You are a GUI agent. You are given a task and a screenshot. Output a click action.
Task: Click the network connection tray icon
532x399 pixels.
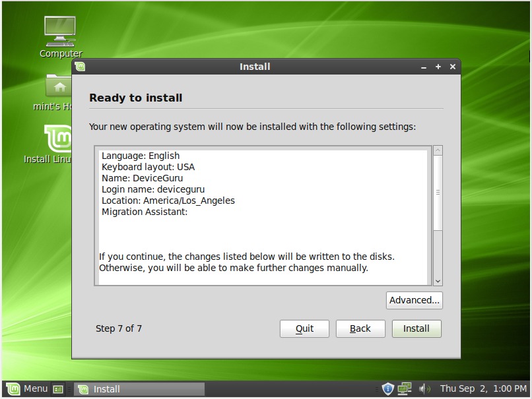click(x=405, y=388)
